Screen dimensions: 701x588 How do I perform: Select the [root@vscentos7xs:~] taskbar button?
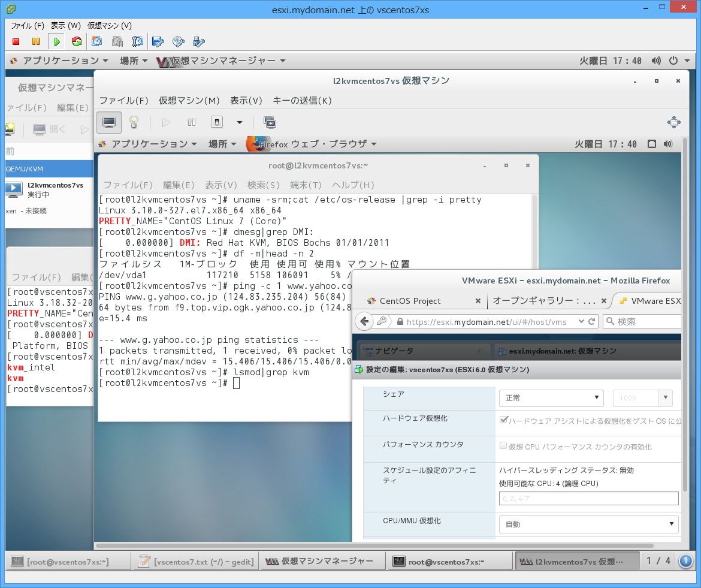click(x=68, y=561)
